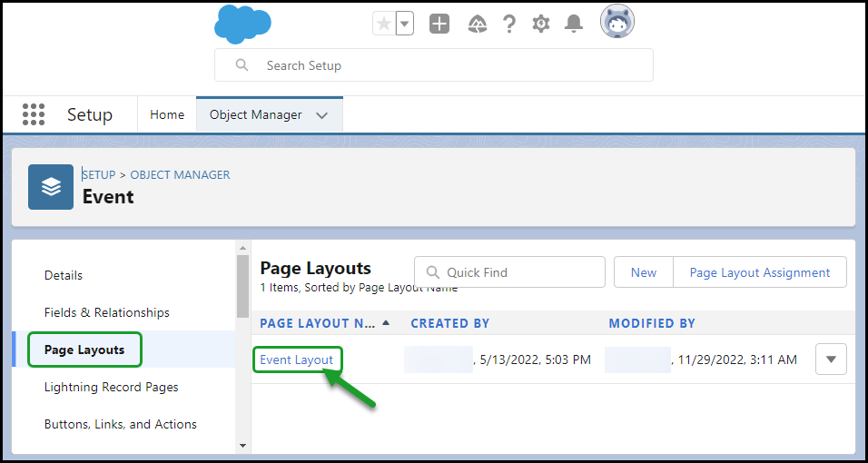Image resolution: width=868 pixels, height=463 pixels.
Task: Open the favorites list dropdown arrow
Action: click(405, 25)
